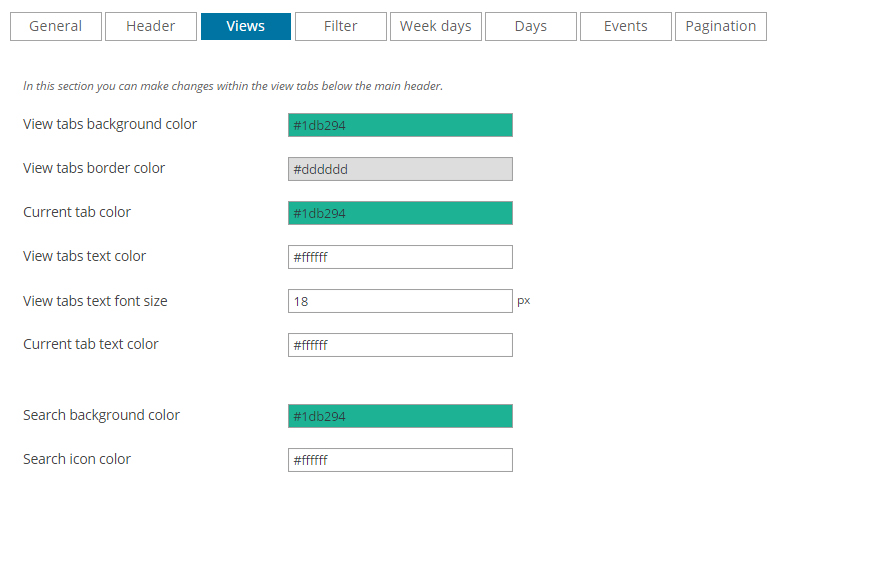Open the Events tab
The image size is (890, 586).
[626, 27]
